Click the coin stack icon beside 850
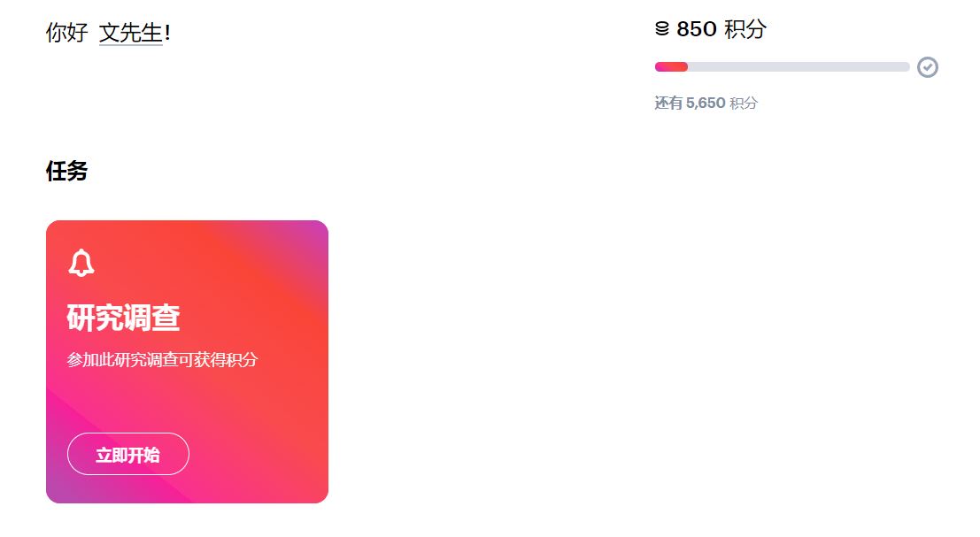The image size is (980, 537). (662, 29)
